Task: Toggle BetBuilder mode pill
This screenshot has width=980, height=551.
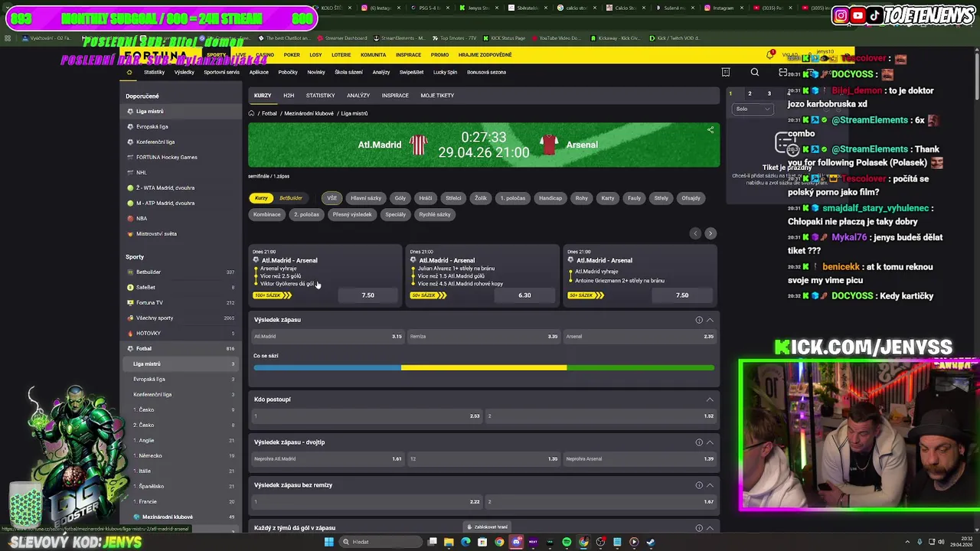Action: click(291, 198)
